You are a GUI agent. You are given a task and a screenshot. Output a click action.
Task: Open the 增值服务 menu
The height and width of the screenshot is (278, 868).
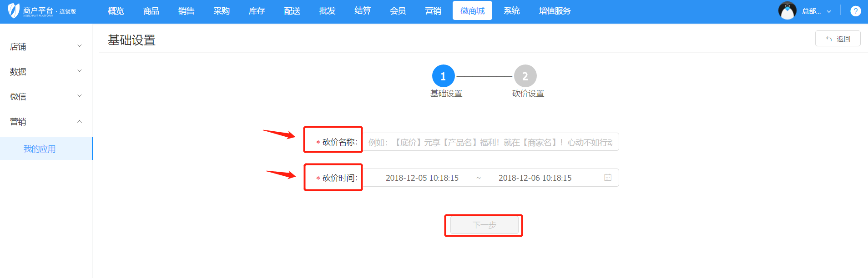click(x=554, y=11)
